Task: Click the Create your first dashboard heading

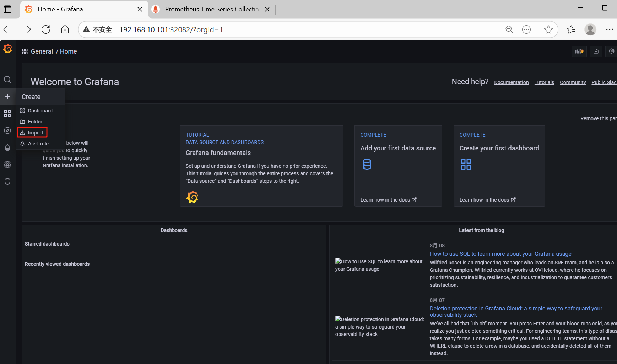Action: pos(499,148)
